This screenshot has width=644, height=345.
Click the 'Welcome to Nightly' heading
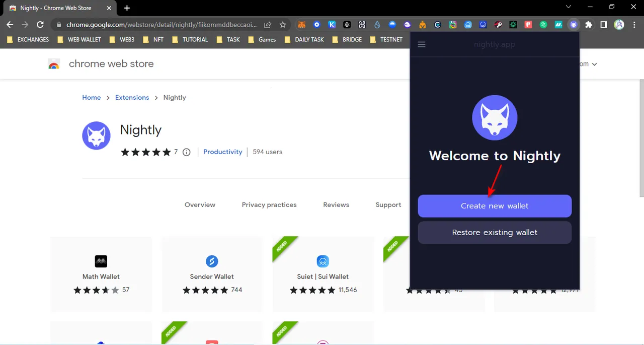[495, 156]
